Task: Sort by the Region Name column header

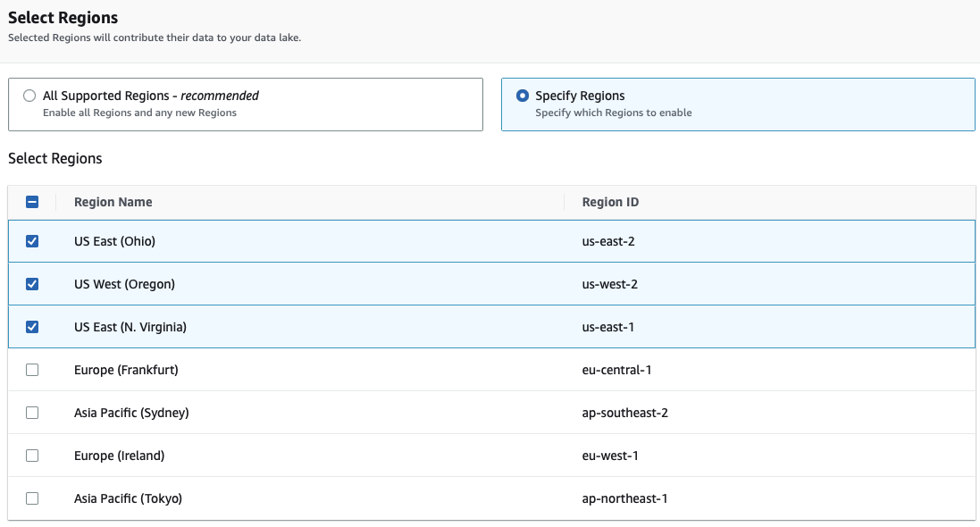Action: click(x=113, y=202)
